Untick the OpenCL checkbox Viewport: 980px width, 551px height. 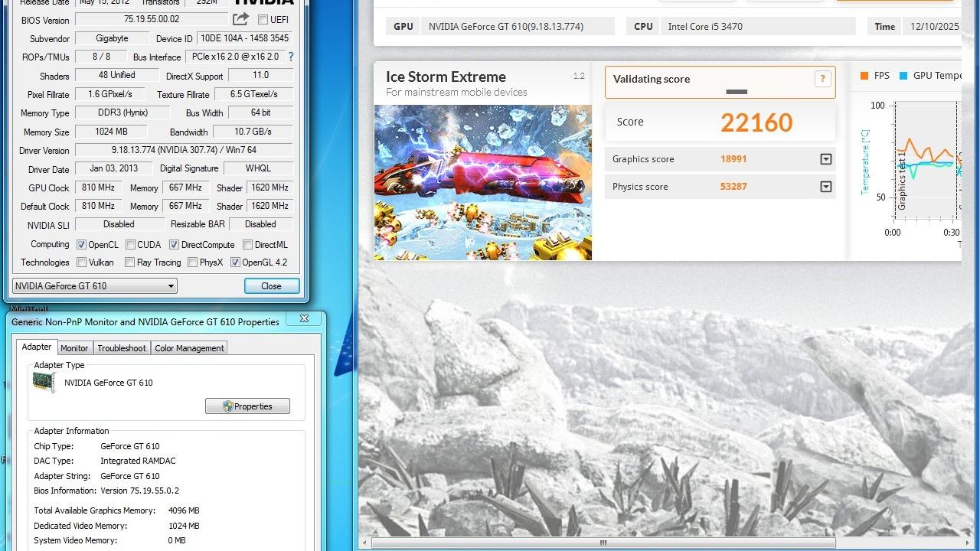coord(82,245)
